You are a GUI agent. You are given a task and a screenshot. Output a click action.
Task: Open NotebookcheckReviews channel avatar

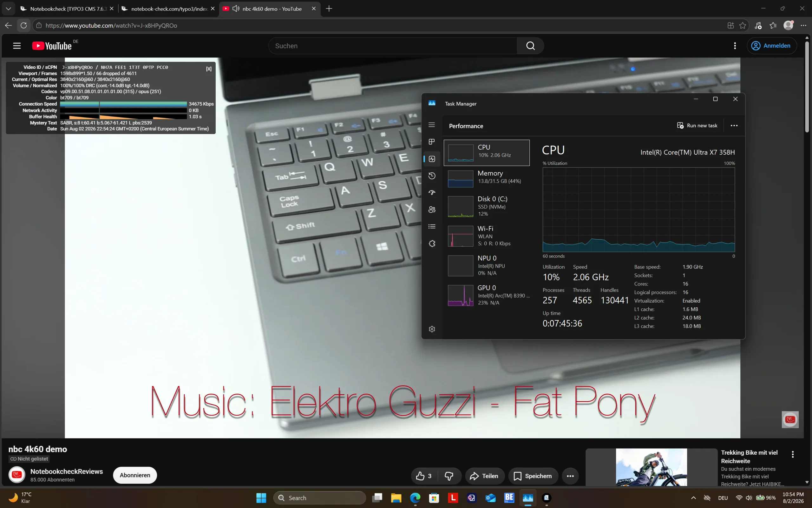(17, 475)
